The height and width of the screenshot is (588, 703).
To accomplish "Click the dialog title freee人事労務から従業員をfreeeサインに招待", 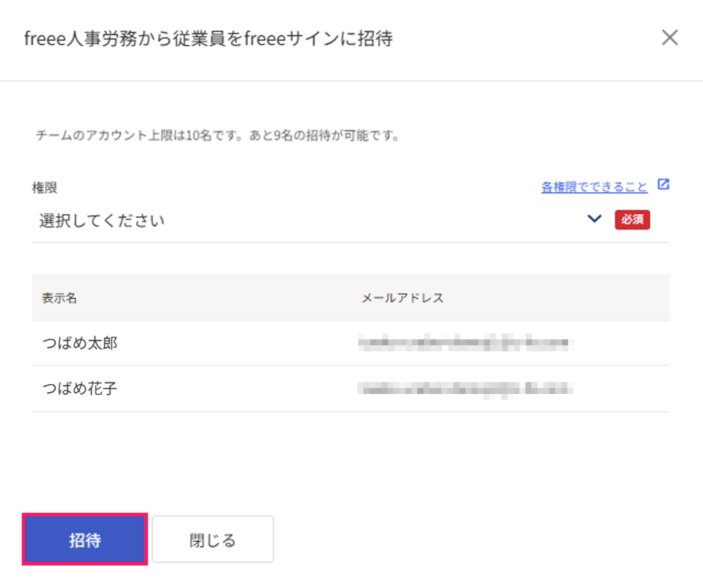I will coord(208,39).
